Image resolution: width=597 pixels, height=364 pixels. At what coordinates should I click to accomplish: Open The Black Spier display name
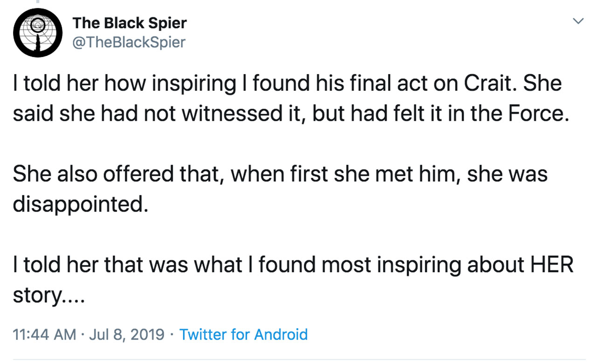click(130, 23)
